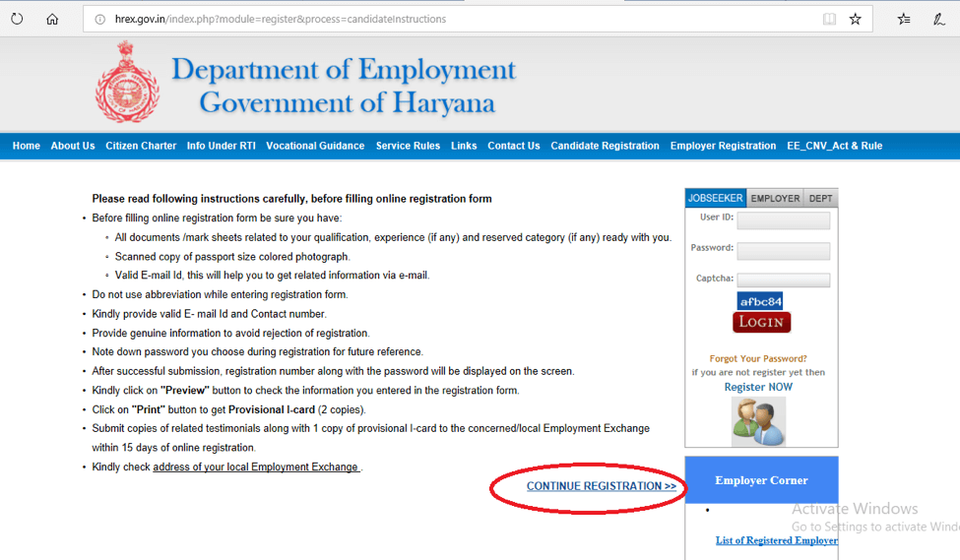This screenshot has height=560, width=960.
Task: Toggle reading view book icon
Action: point(829,19)
